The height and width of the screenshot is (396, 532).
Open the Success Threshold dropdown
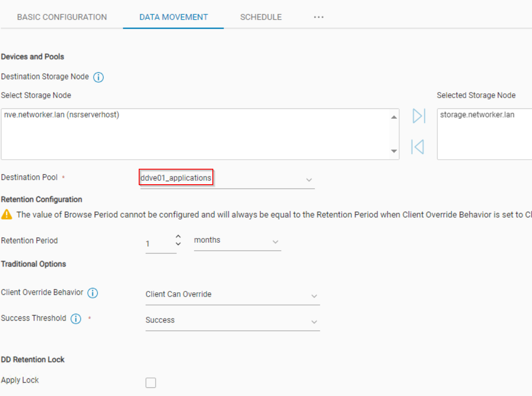(x=314, y=322)
